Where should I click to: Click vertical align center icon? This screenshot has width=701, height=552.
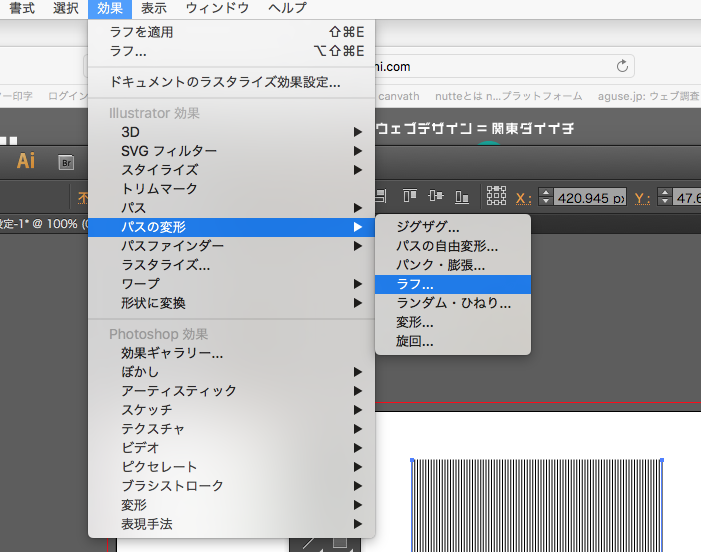[x=435, y=196]
